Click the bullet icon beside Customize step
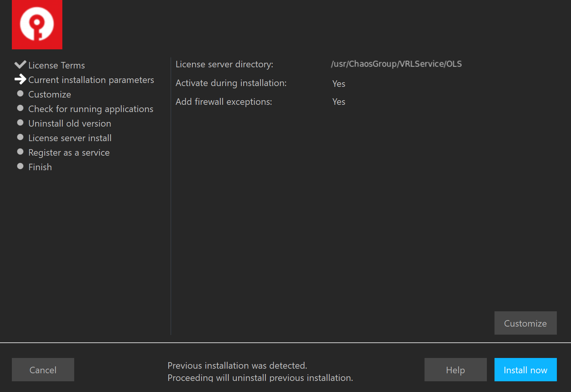Screen dimensions: 571x392 coord(20,93)
